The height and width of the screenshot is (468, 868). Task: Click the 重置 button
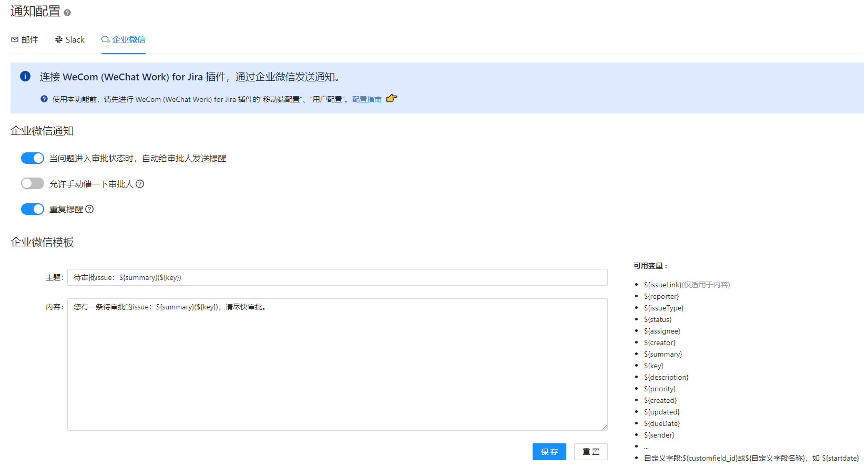click(590, 452)
